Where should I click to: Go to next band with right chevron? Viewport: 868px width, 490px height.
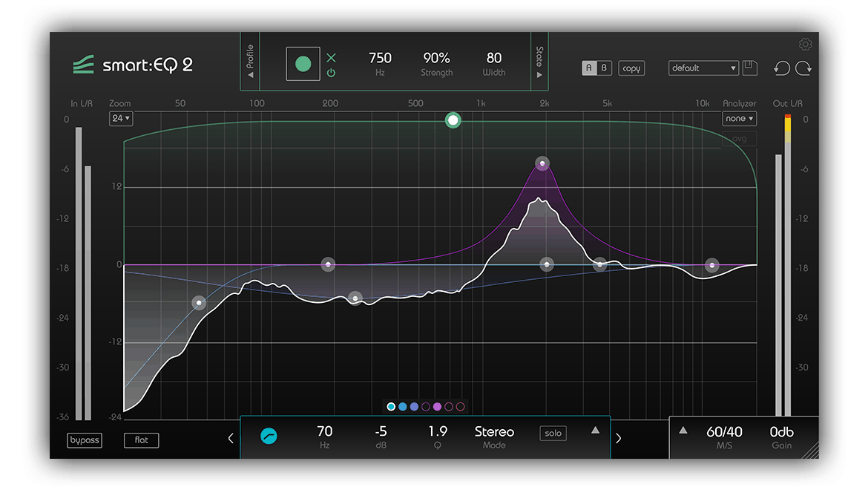pos(618,439)
